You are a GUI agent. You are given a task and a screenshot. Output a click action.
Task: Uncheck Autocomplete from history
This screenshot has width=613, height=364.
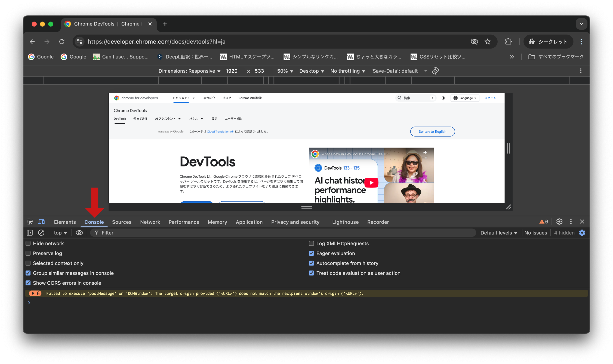pos(311,263)
